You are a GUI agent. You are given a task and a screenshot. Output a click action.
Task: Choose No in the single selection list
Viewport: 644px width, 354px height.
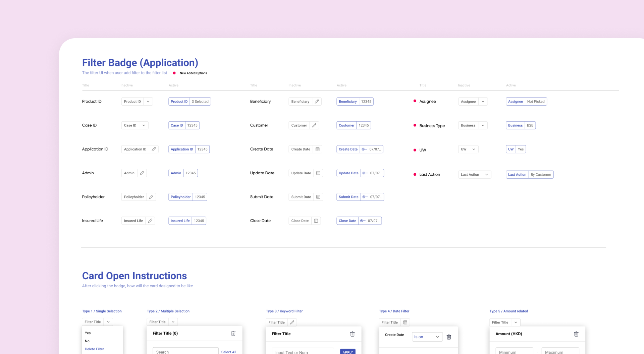(87, 341)
